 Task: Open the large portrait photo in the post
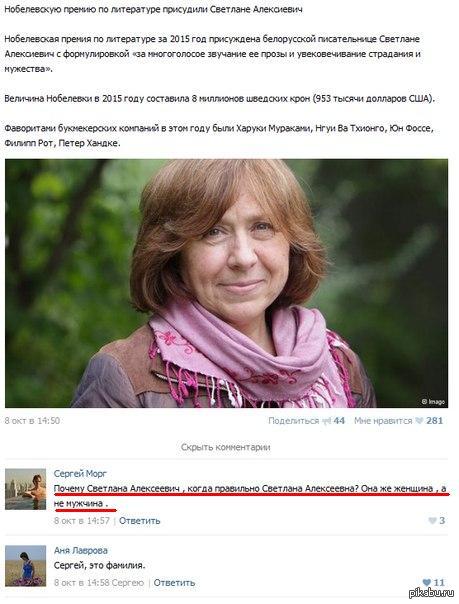[226, 283]
